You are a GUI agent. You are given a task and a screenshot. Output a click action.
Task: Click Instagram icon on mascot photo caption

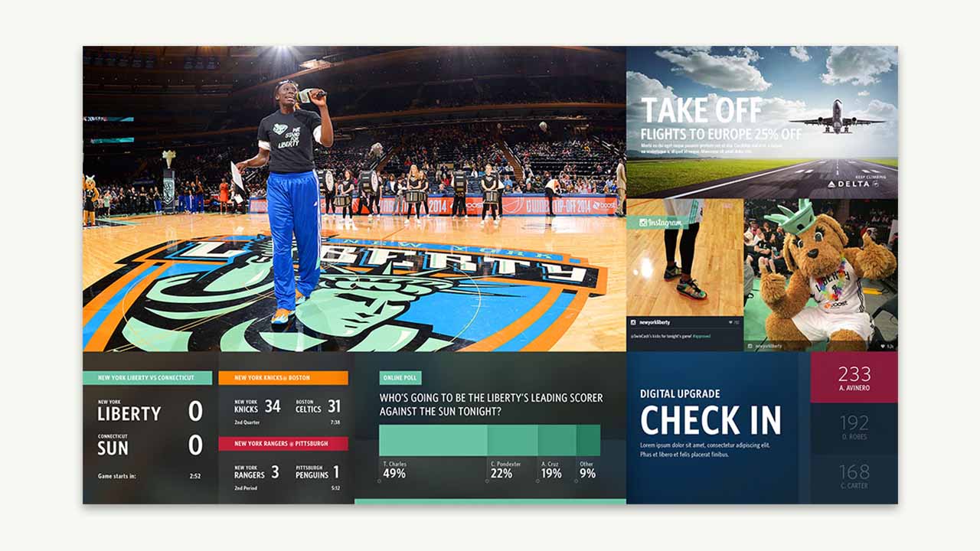click(x=750, y=346)
